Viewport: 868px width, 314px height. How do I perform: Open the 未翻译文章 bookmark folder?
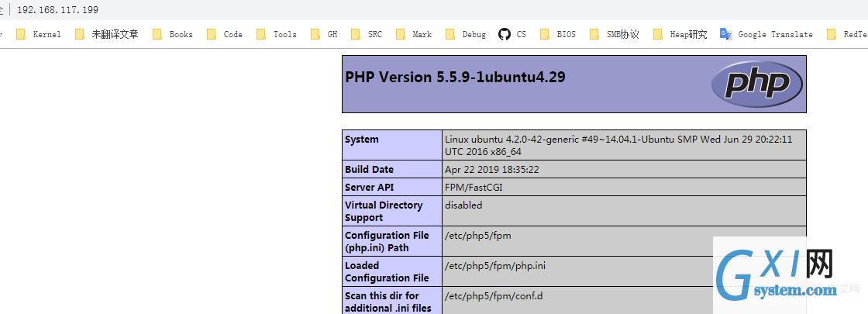pos(107,34)
